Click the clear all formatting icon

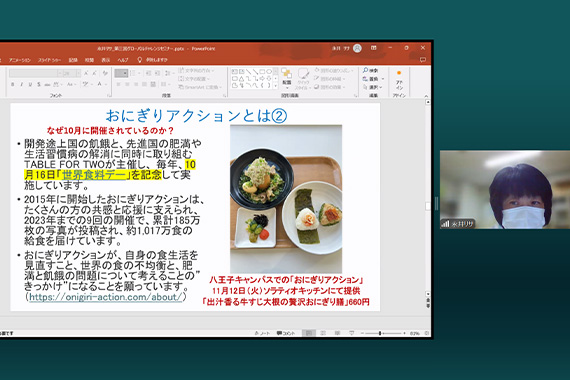click(105, 73)
